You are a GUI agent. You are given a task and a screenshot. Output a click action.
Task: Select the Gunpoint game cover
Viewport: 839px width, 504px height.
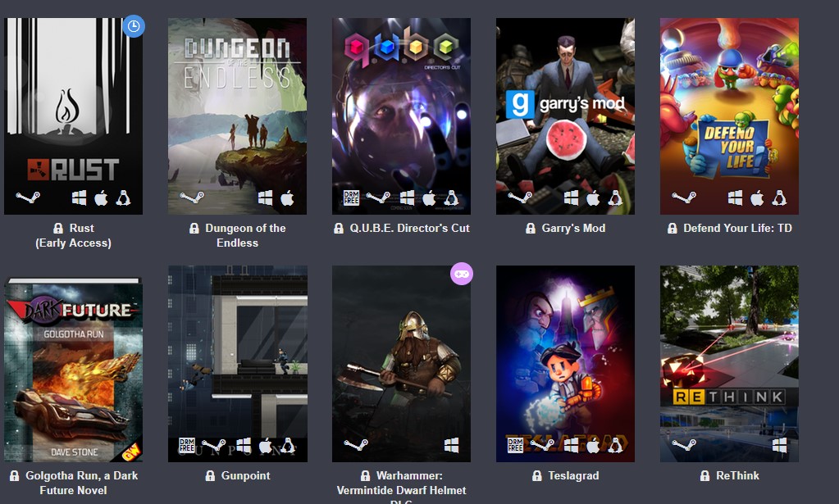coord(238,363)
